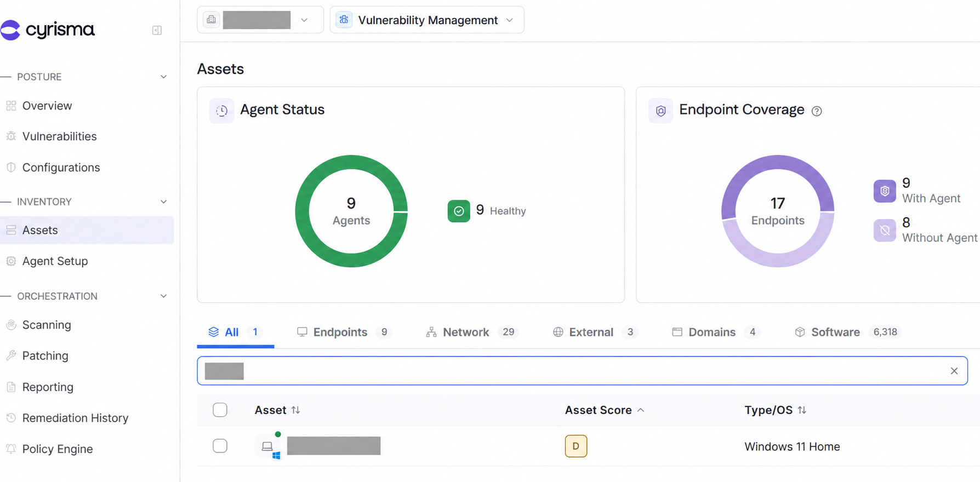Check the Windows 11 Home asset row
The height and width of the screenshot is (482, 980).
point(220,446)
